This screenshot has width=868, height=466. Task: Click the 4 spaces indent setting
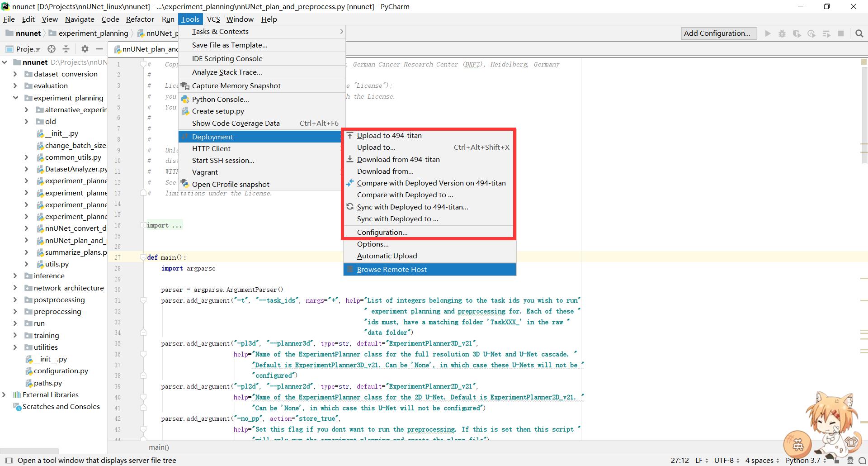762,461
